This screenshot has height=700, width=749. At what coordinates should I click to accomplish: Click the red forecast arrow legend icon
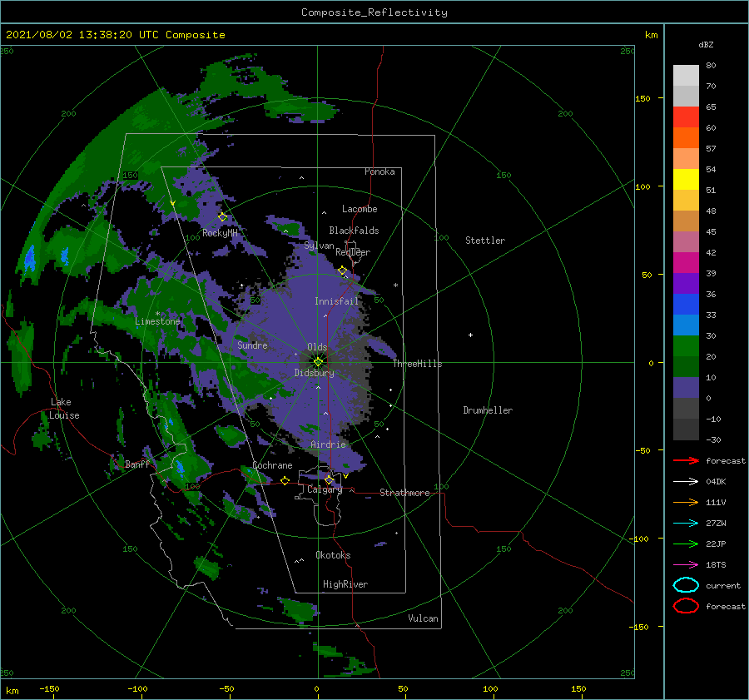click(x=686, y=460)
